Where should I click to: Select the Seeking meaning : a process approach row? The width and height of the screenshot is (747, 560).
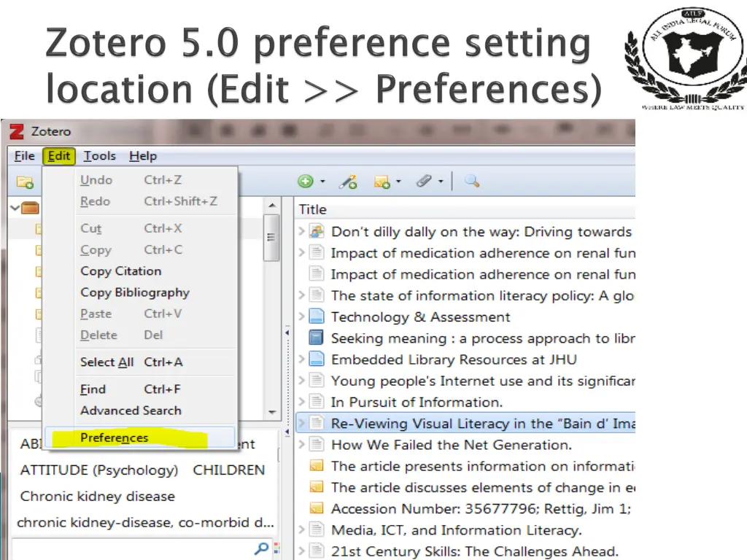pos(466,338)
